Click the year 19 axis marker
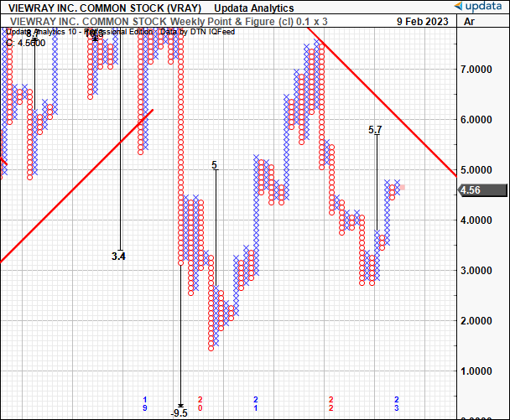The image size is (510, 420). pos(145,403)
